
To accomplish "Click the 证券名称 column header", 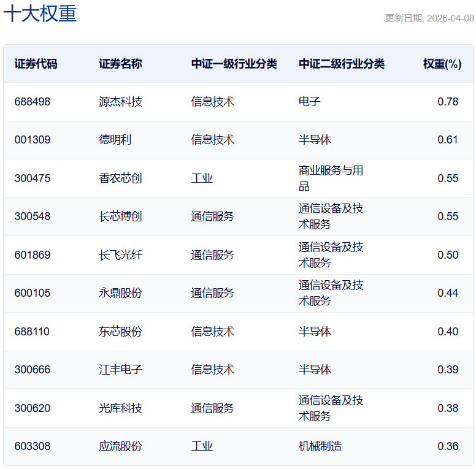I will click(x=120, y=64).
